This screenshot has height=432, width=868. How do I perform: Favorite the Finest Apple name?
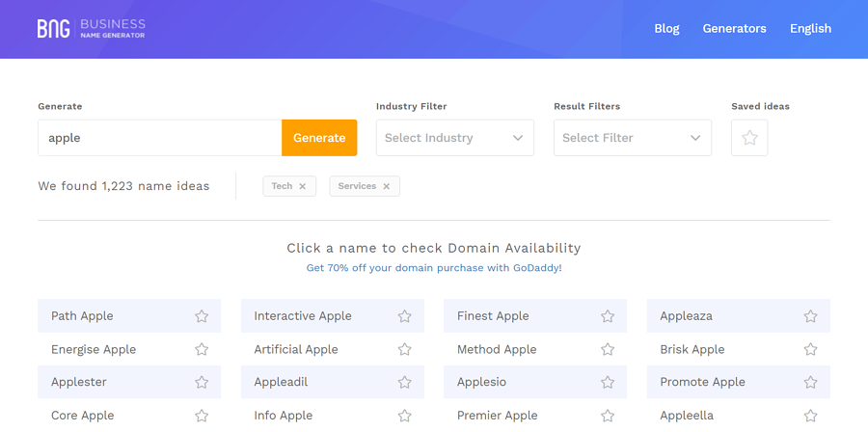pos(608,316)
